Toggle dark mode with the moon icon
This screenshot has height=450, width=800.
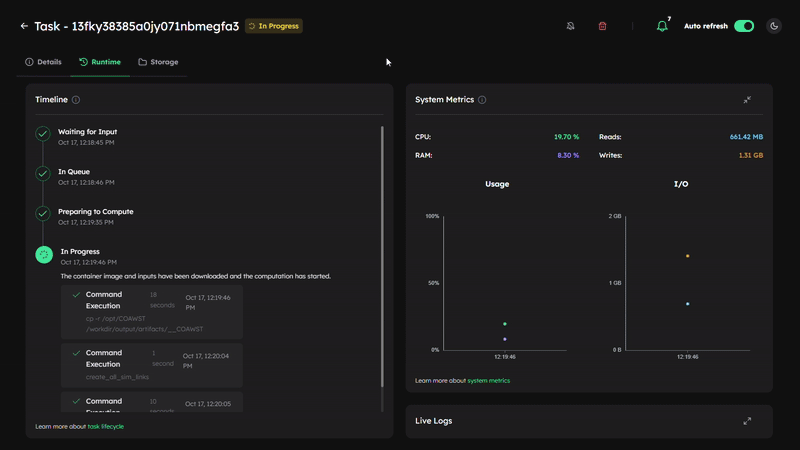click(x=774, y=26)
